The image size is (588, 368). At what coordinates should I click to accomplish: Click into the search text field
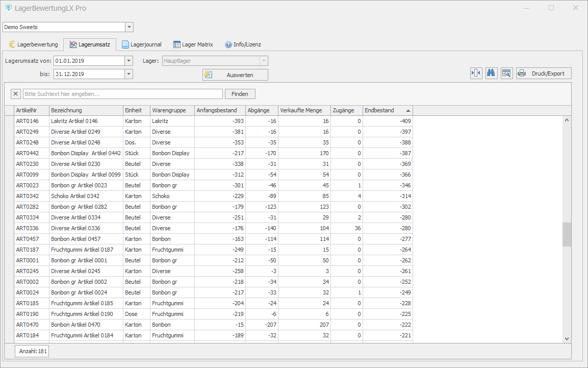122,94
